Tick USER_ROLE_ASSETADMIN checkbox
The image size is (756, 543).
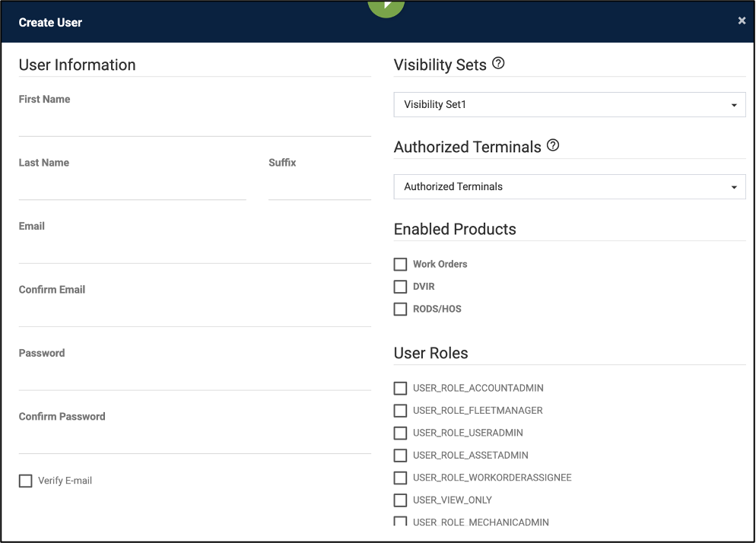400,456
